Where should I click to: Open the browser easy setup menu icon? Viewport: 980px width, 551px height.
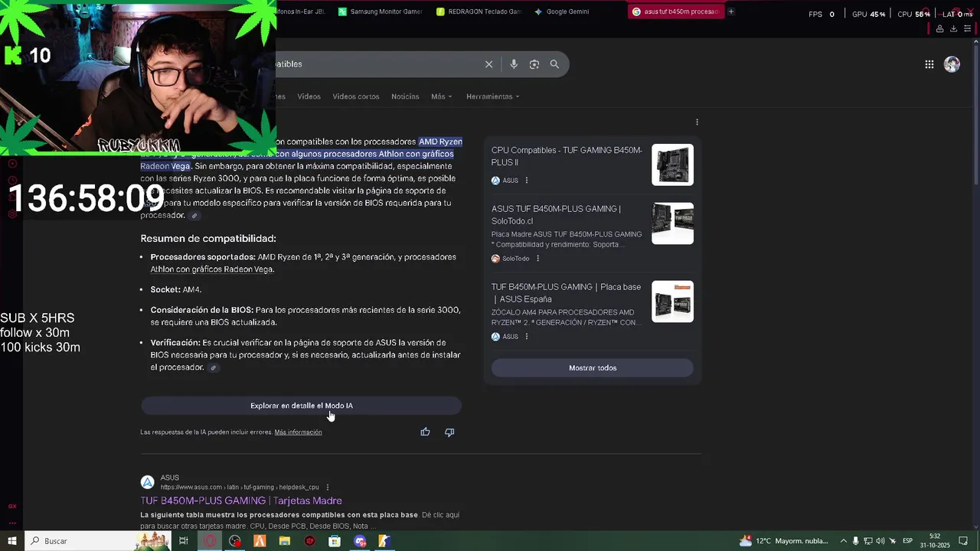tap(968, 28)
